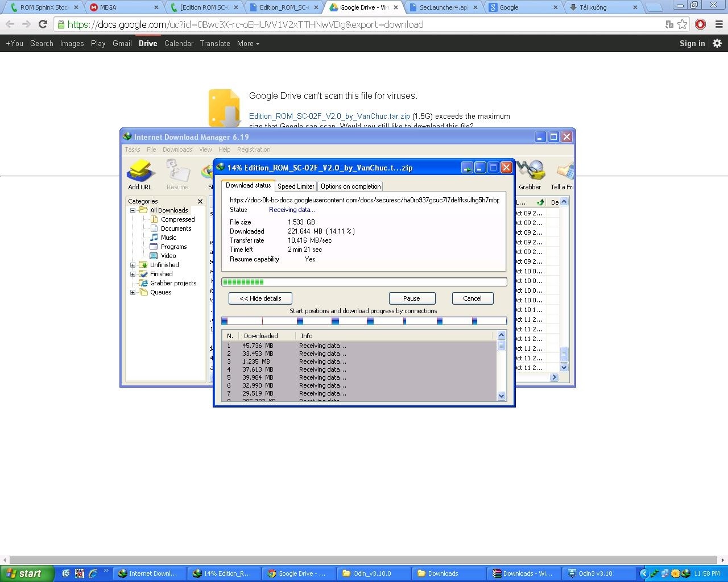Screen dimensions: 728x582
Task: Open Gmail from the Google bar
Action: pyautogui.click(x=122, y=43)
